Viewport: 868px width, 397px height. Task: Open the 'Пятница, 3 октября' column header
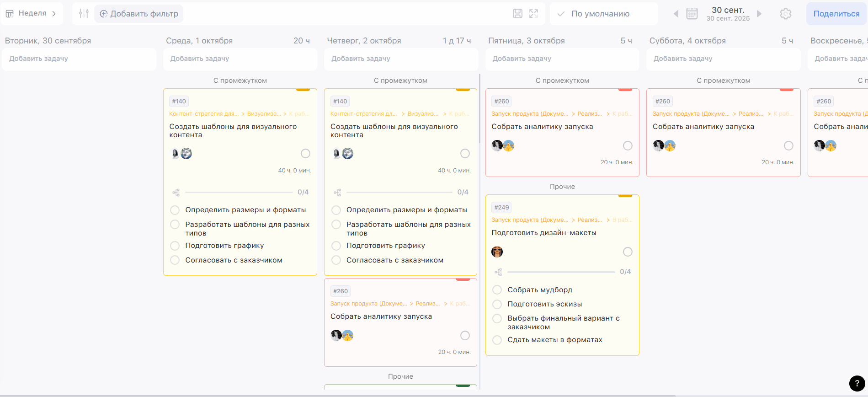[x=526, y=41]
